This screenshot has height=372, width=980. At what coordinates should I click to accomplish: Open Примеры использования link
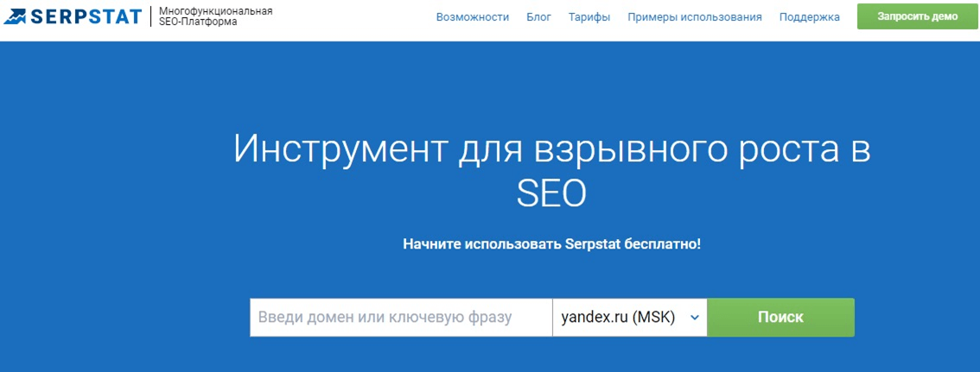click(x=694, y=17)
